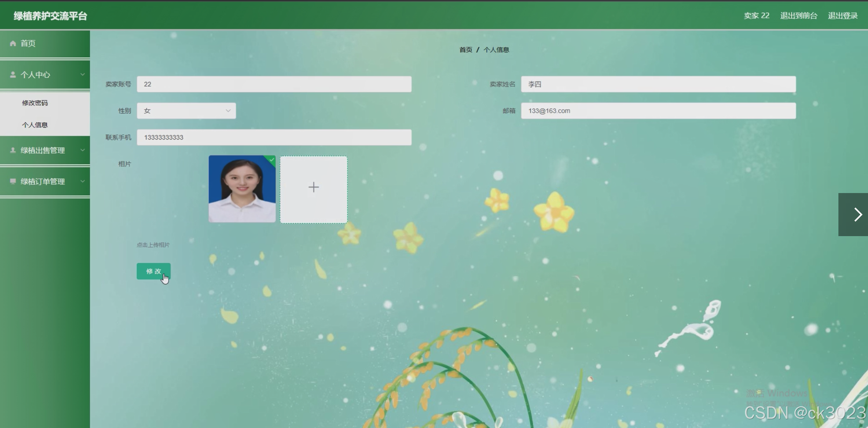The width and height of the screenshot is (868, 428).
Task: Open the 性别 gender dropdown
Action: coord(186,111)
